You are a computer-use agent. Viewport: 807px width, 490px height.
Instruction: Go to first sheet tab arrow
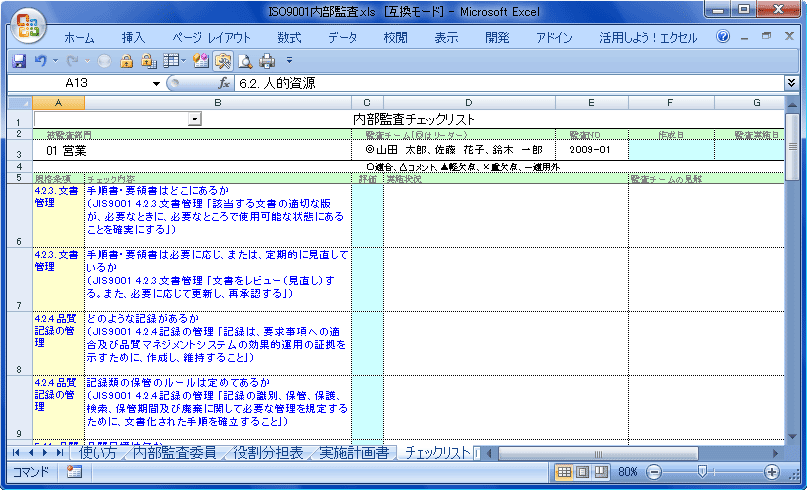click(x=16, y=453)
